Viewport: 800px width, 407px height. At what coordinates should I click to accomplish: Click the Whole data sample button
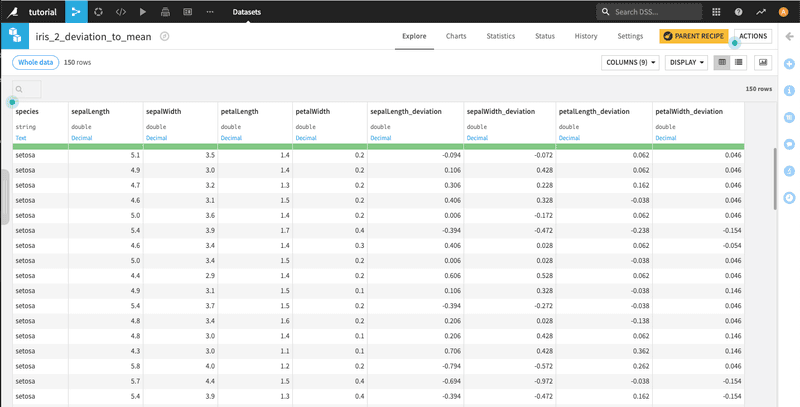pyautogui.click(x=36, y=62)
